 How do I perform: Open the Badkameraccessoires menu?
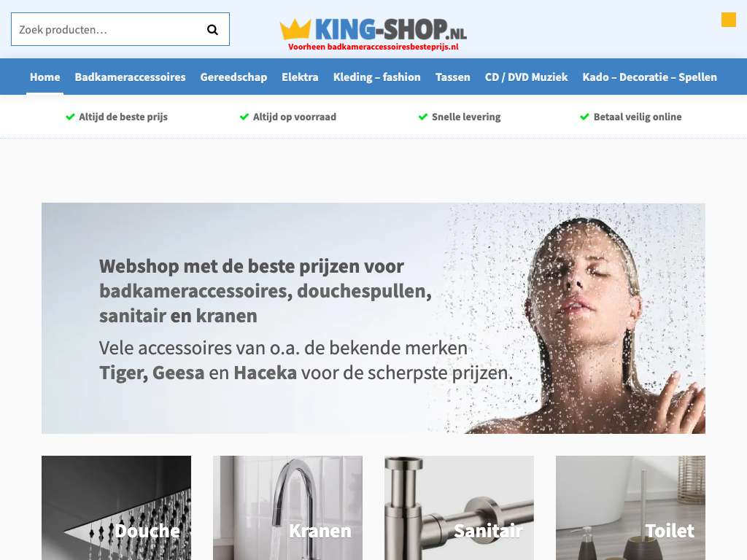[130, 77]
